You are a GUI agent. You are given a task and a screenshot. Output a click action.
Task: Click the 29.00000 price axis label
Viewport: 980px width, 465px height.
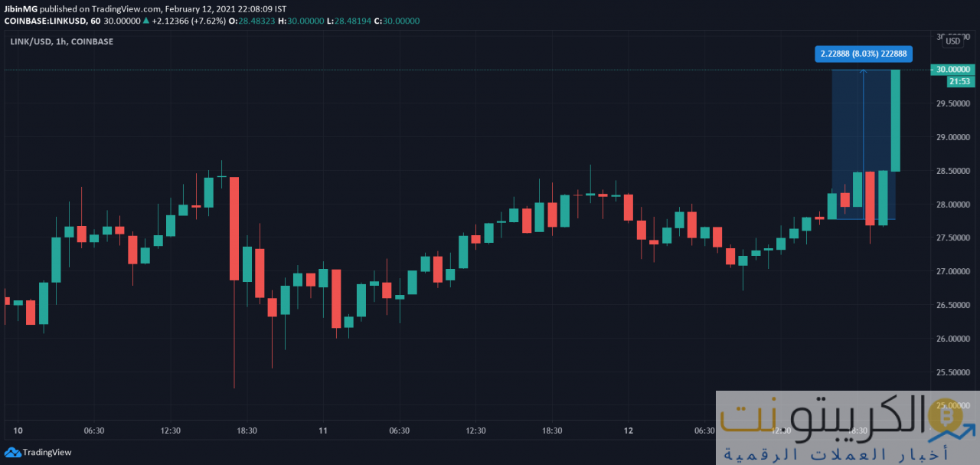(x=954, y=138)
